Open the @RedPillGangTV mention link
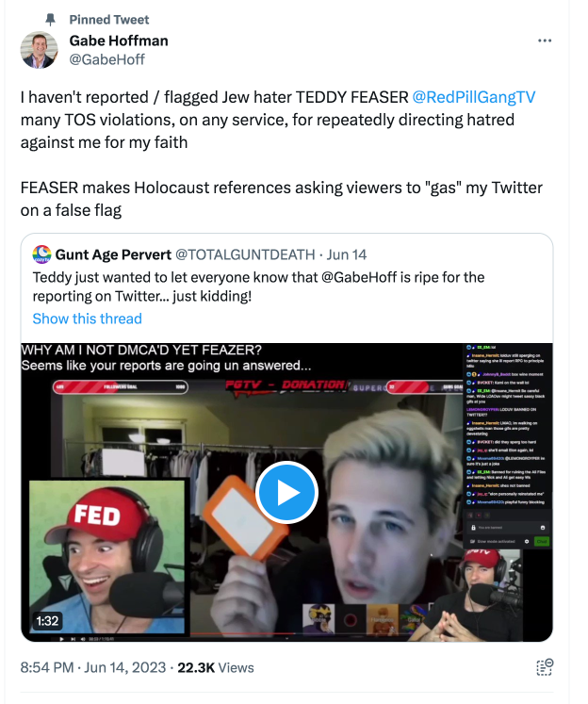 (x=474, y=97)
